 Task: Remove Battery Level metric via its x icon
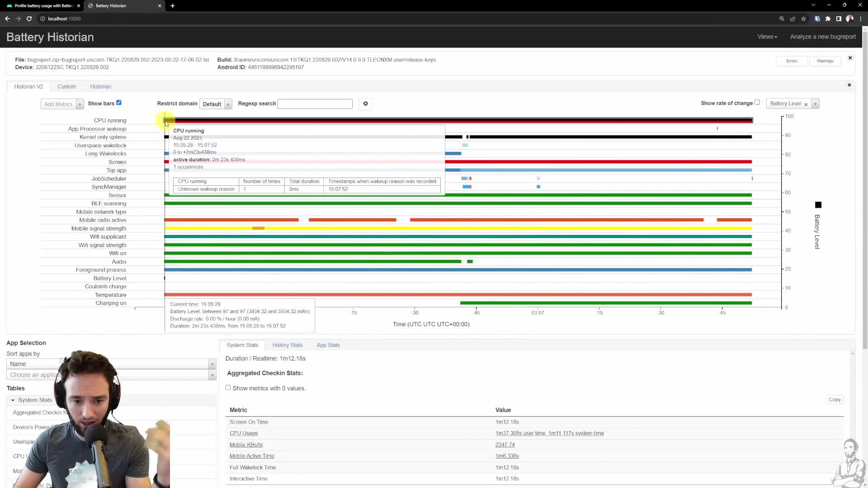pyautogui.click(x=806, y=104)
